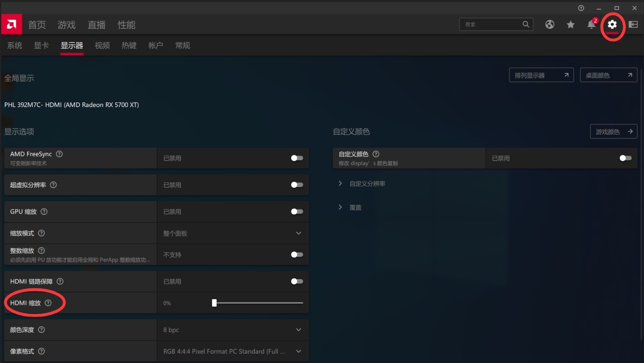
Task: Open 显卡 settings subtab
Action: tap(41, 45)
